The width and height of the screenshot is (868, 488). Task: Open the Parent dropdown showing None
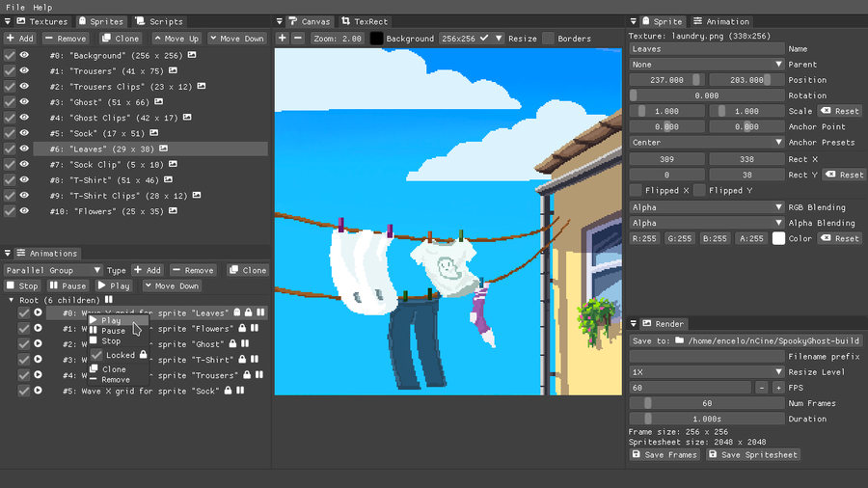[x=707, y=65]
